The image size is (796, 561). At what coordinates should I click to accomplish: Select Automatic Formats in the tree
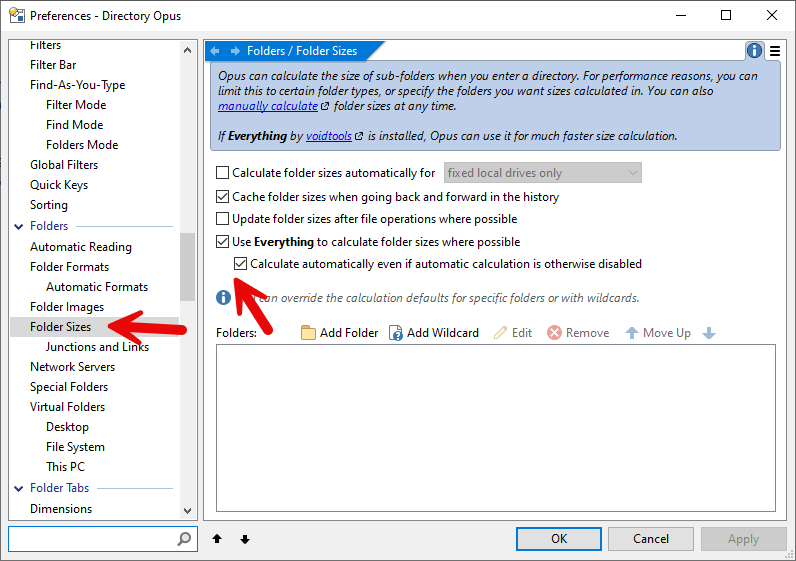click(97, 287)
